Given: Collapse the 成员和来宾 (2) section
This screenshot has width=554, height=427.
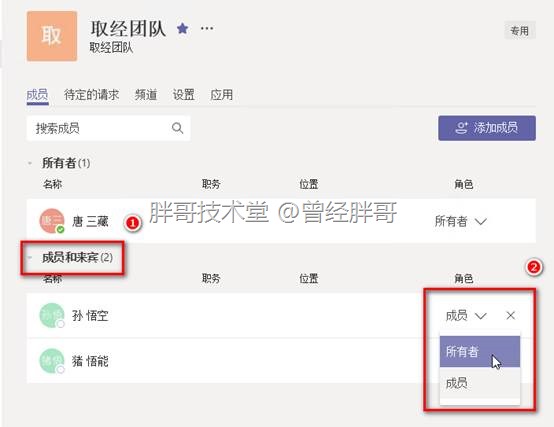Looking at the screenshot, I should point(30,257).
